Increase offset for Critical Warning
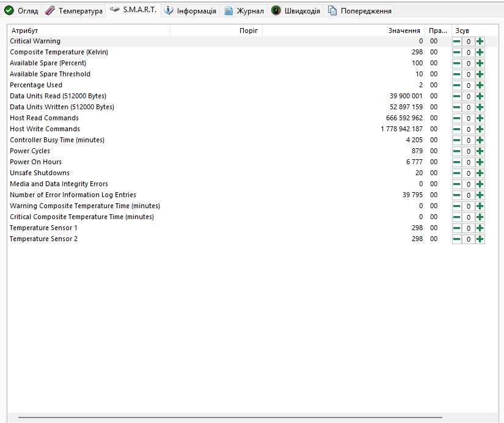The width and height of the screenshot is (504, 423). [480, 42]
